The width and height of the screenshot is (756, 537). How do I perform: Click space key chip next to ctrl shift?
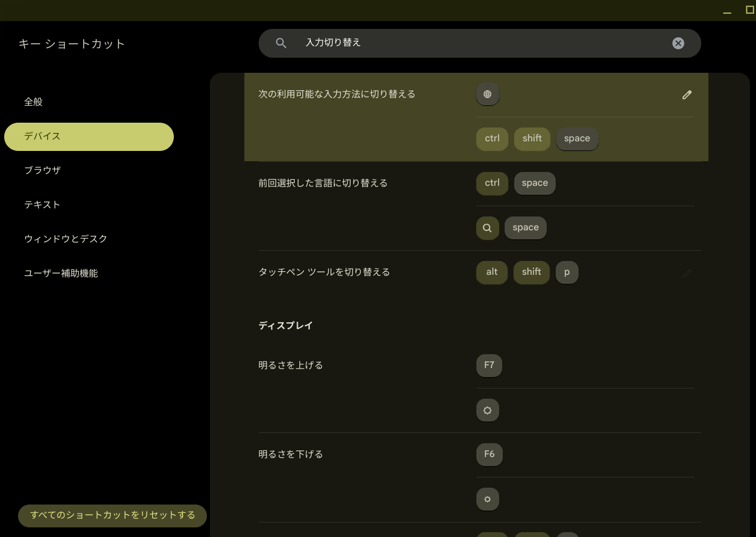pyautogui.click(x=577, y=139)
